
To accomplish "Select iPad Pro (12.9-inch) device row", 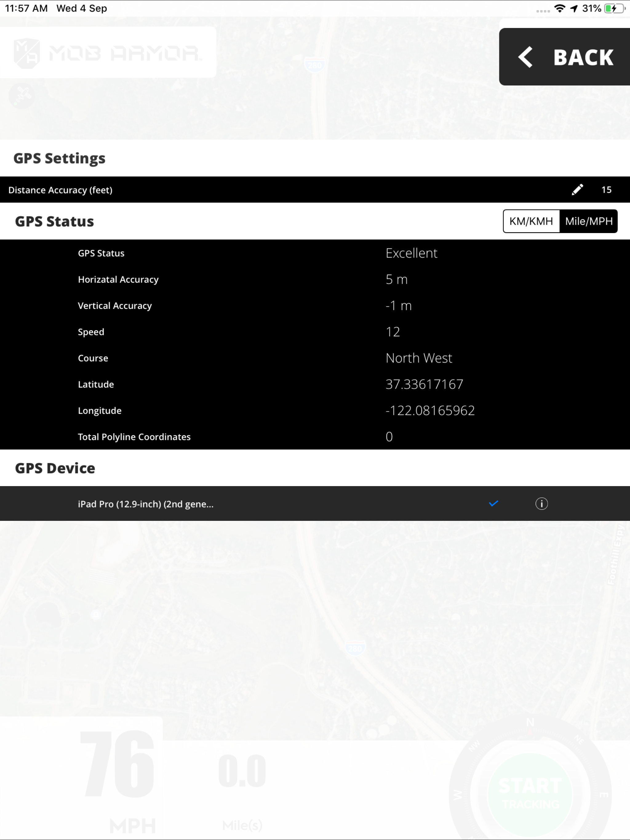I will click(x=146, y=504).
